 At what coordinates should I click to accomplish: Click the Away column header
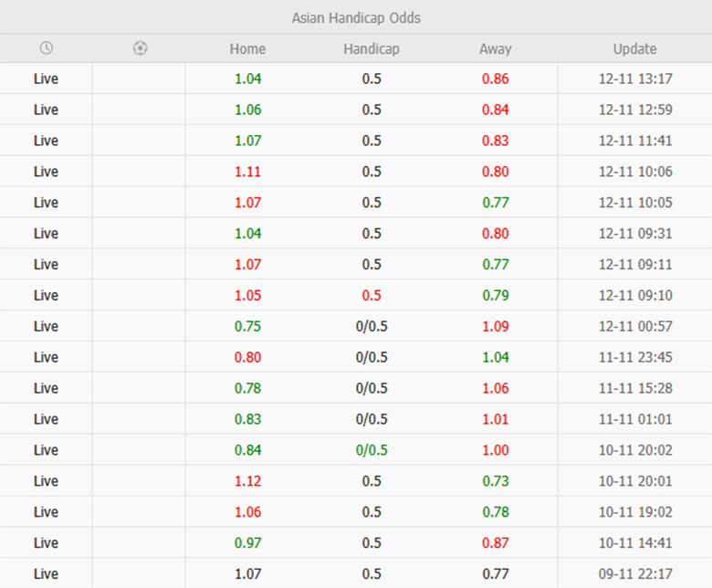click(x=496, y=49)
